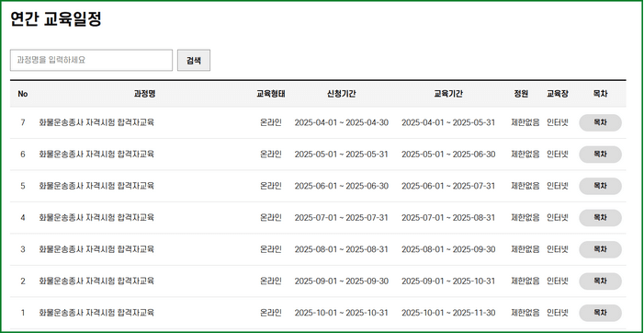644x333 pixels.
Task: Open 목차 for course No 1
Action: coord(600,313)
